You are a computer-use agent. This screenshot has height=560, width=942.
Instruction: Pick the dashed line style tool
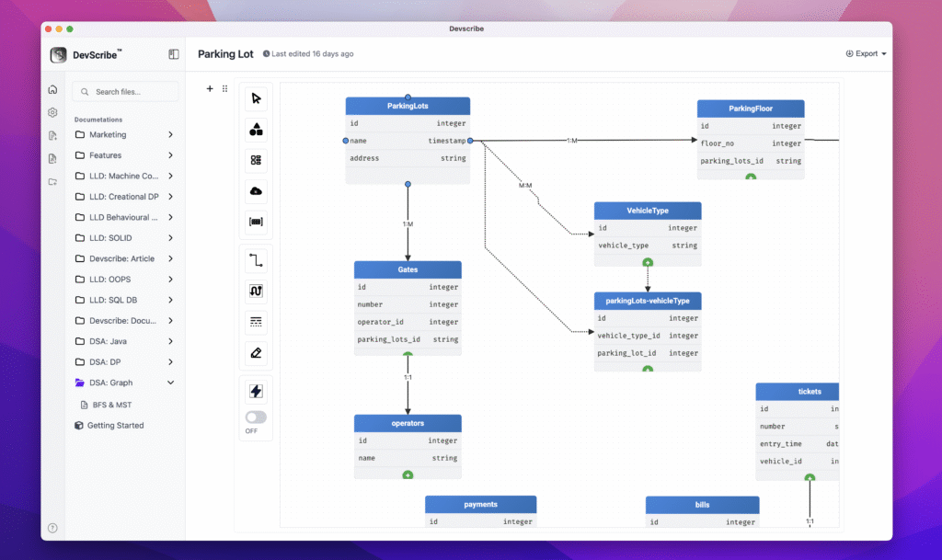pos(256,322)
